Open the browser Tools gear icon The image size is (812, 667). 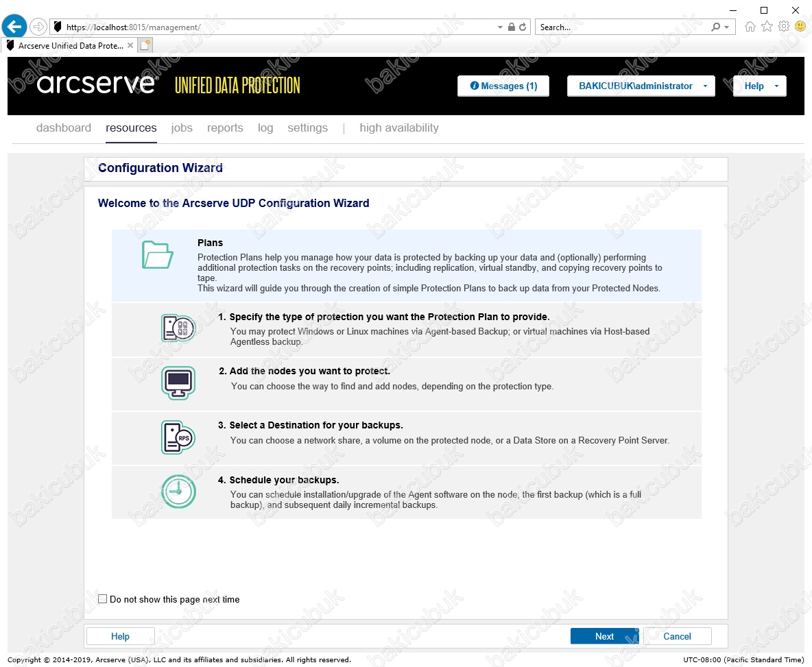[x=784, y=26]
